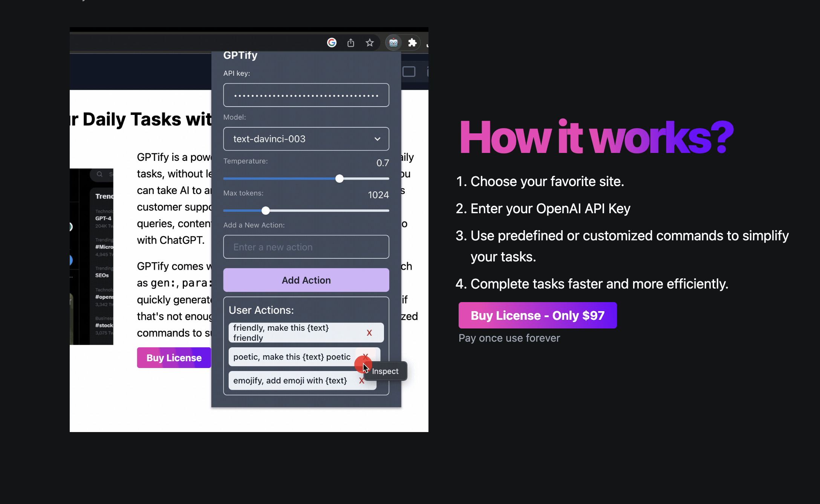Click the share page icon
Screen dimensions: 820x504
coord(351,43)
